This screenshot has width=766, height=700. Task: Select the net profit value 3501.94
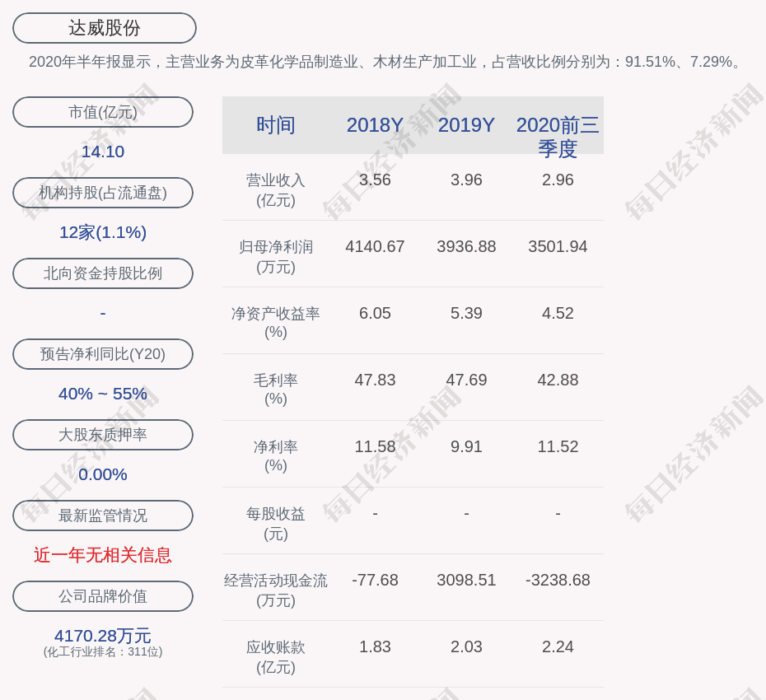[558, 247]
